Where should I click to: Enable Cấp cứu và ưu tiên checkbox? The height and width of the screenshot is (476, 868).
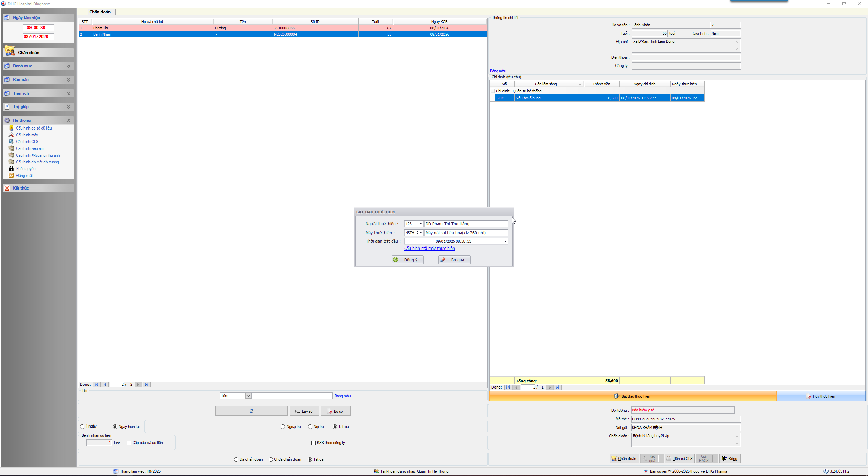coord(129,443)
